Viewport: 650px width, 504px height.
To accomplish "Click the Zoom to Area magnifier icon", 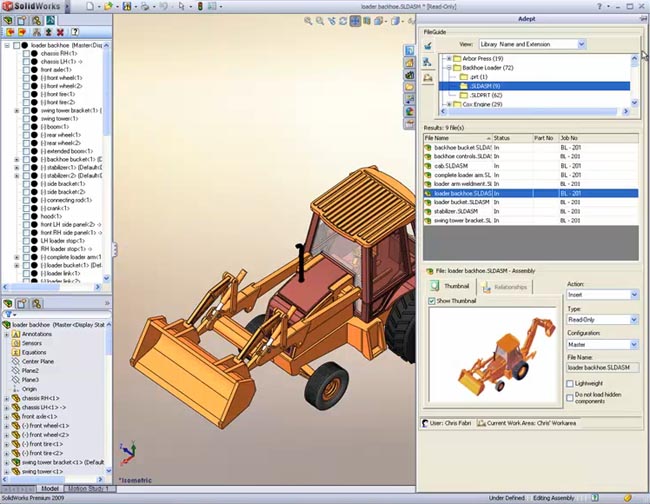I will (320, 21).
